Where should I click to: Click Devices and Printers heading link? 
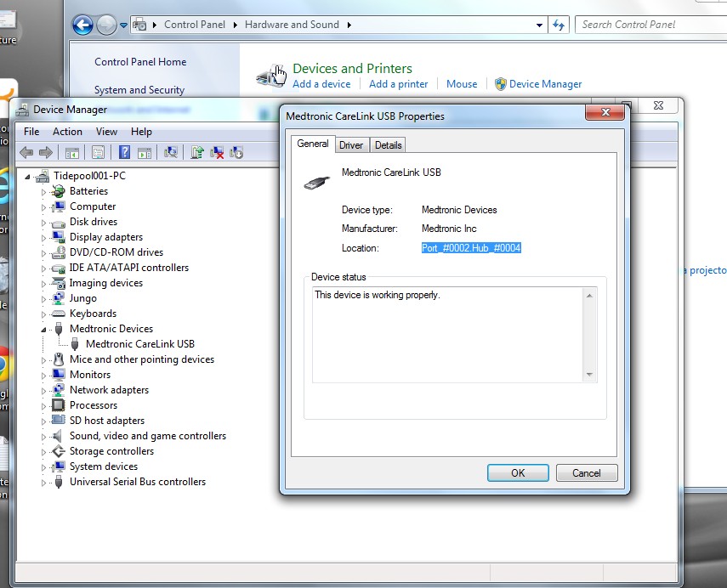352,68
